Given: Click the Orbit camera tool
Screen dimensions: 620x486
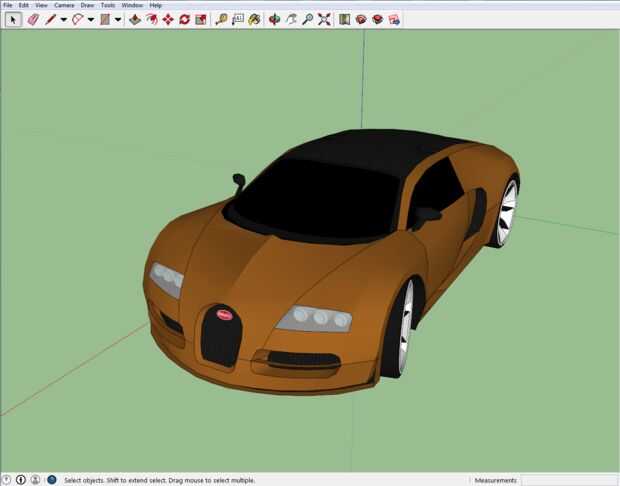Looking at the screenshot, I should tap(275, 19).
